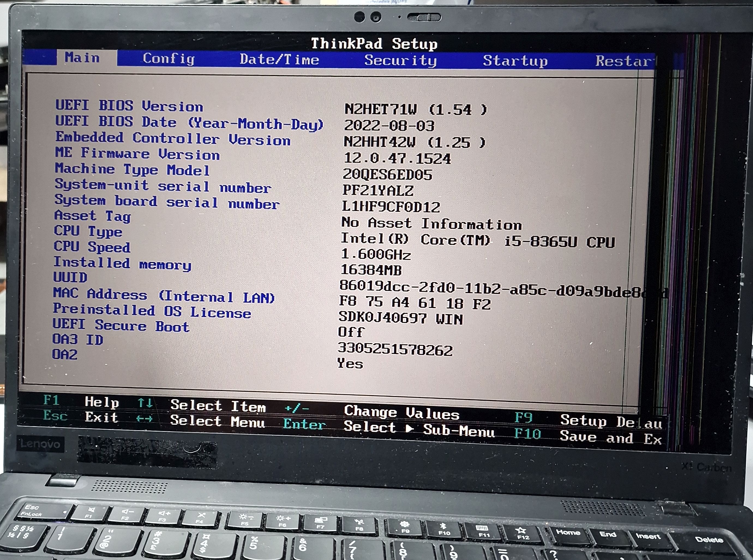Click the F1 key hint

(x=52, y=400)
